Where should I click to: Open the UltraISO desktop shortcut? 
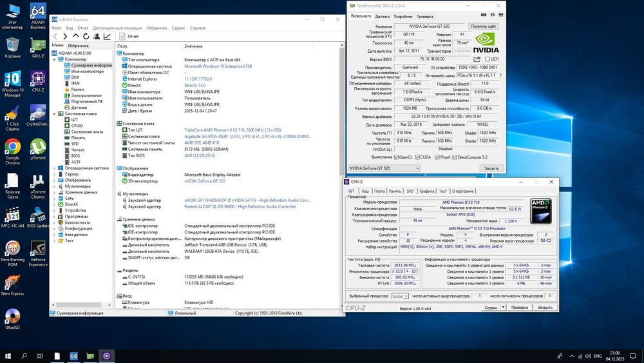coord(12,319)
